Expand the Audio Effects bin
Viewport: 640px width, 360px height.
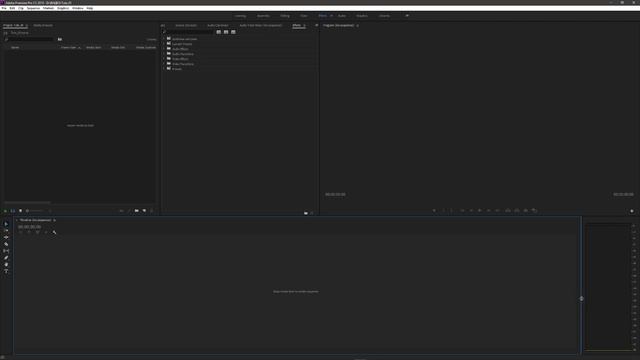click(164, 49)
